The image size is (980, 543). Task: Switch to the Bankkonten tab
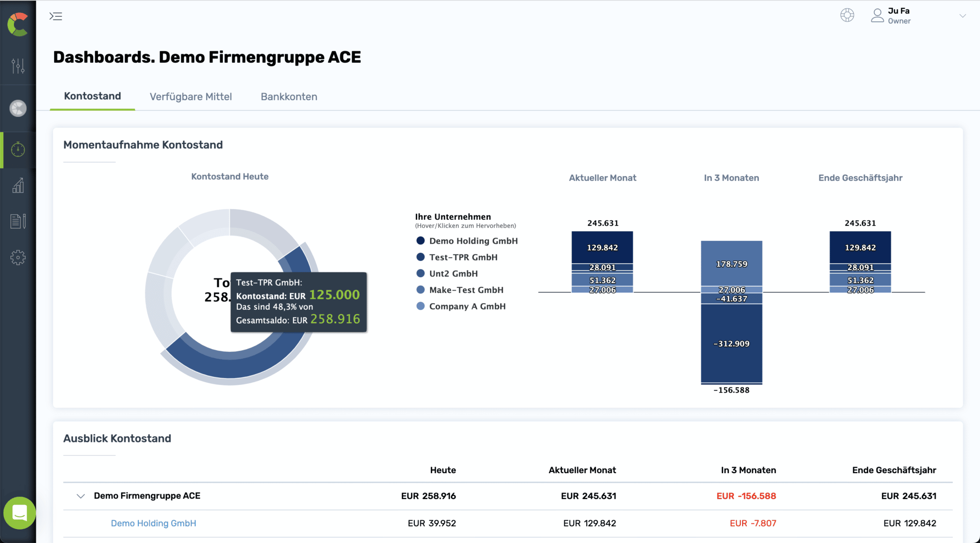[289, 97]
